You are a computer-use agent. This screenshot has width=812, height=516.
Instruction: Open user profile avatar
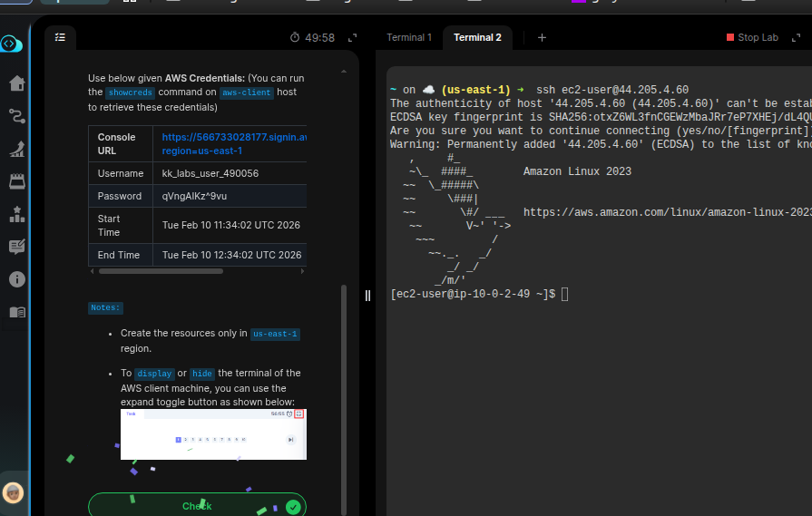[13, 492]
